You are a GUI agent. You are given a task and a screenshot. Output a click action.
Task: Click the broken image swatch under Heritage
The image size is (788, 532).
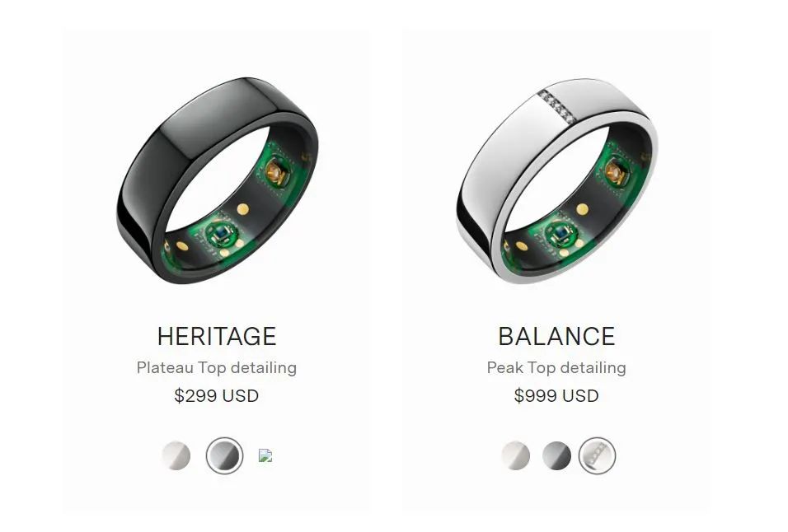[265, 455]
